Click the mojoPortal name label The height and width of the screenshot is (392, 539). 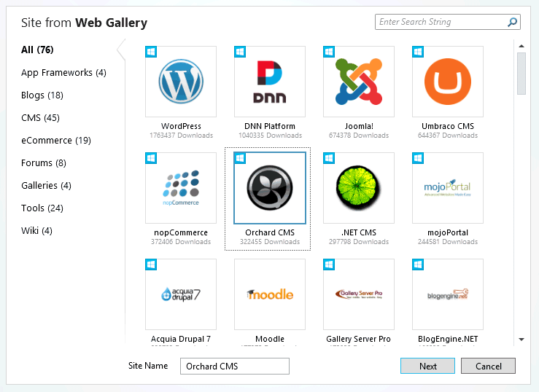(448, 232)
